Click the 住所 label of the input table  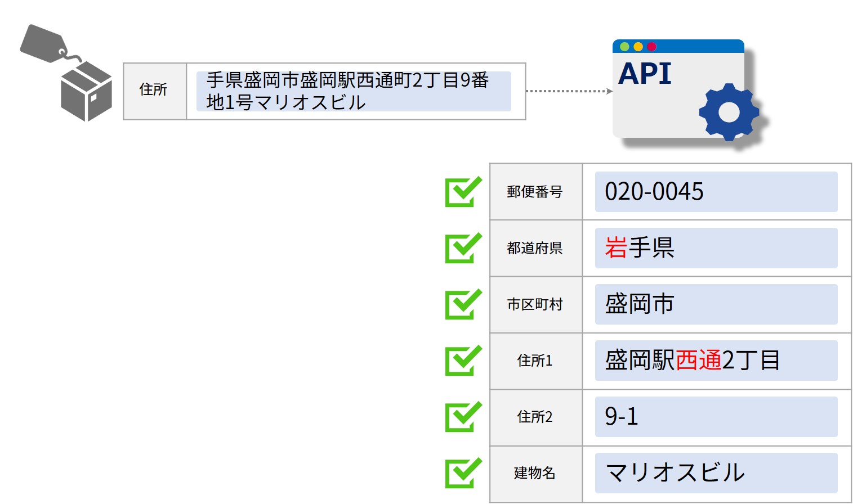click(x=155, y=91)
